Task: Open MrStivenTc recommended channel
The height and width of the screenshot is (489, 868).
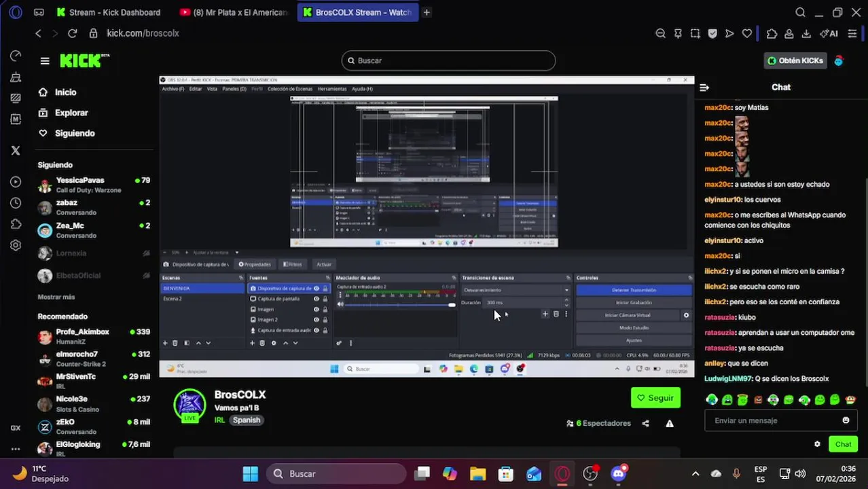Action: 94,381
